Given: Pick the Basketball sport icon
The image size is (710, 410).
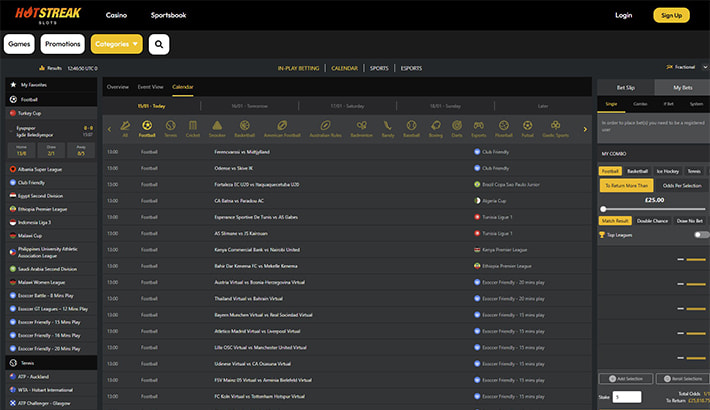Looking at the screenshot, I should pos(244,128).
